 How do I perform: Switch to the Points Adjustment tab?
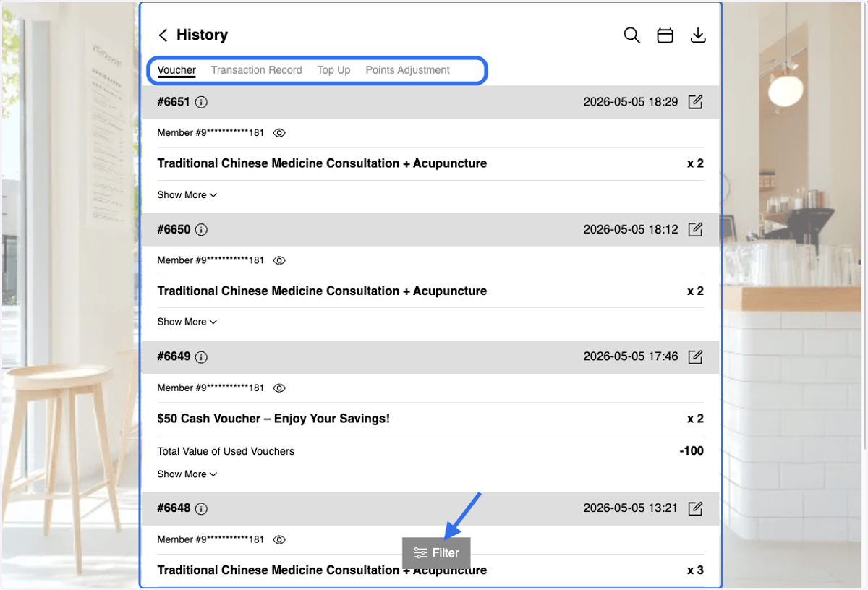pyautogui.click(x=407, y=70)
